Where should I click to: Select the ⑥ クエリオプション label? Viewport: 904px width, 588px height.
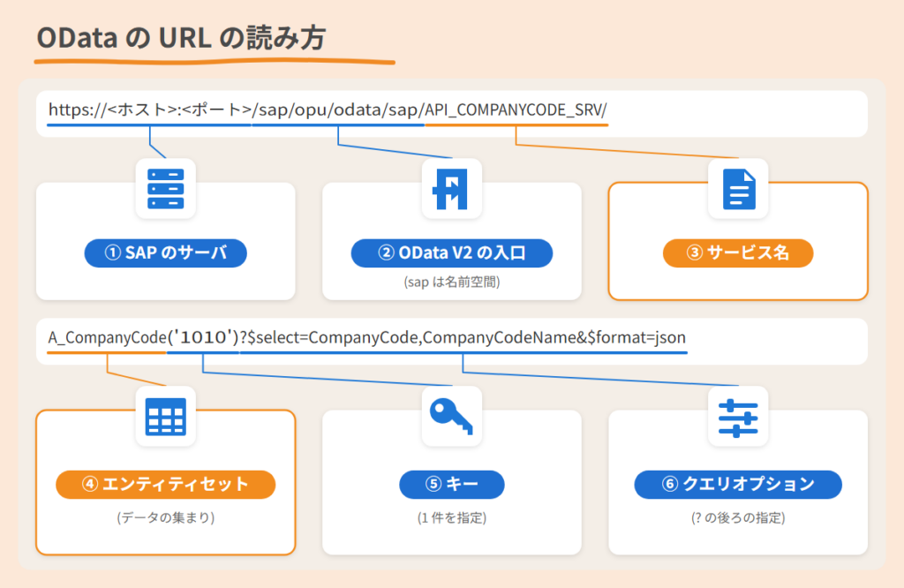pos(738,484)
